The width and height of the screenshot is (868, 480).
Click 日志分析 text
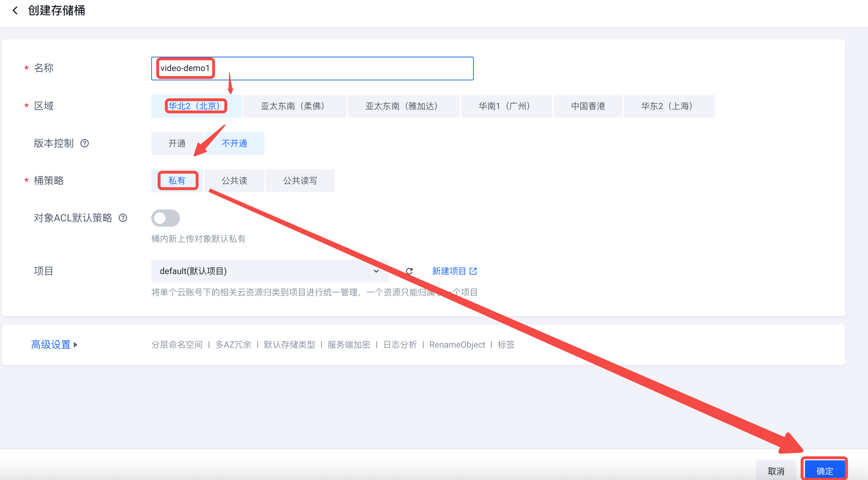coord(400,345)
